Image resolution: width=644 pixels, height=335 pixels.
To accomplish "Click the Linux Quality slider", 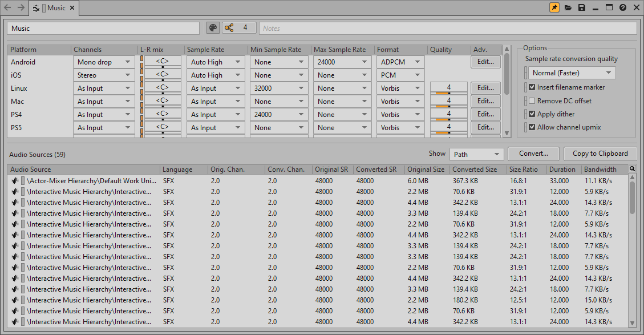I will coord(449,92).
